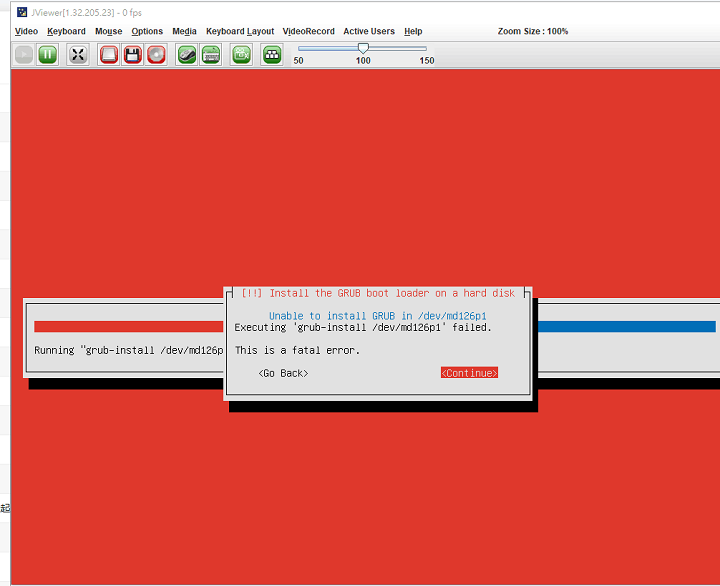Expand the Options menu
This screenshot has width=720, height=586.
click(x=147, y=31)
